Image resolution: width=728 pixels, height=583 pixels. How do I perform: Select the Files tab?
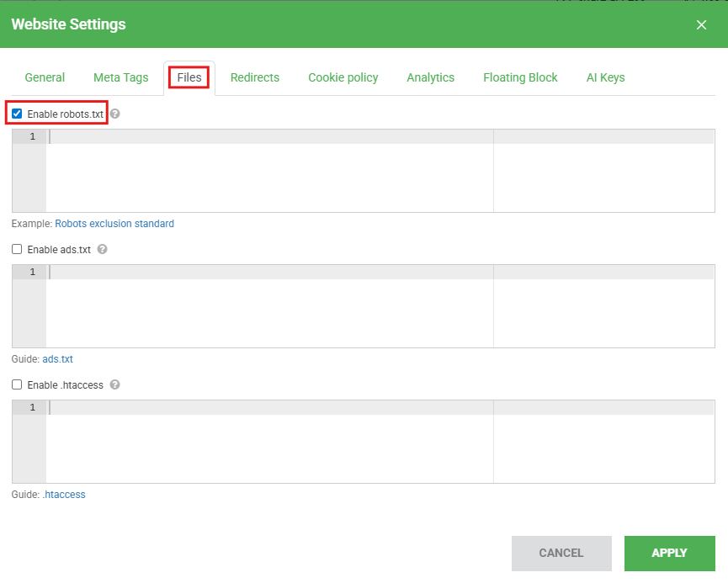[x=189, y=77]
